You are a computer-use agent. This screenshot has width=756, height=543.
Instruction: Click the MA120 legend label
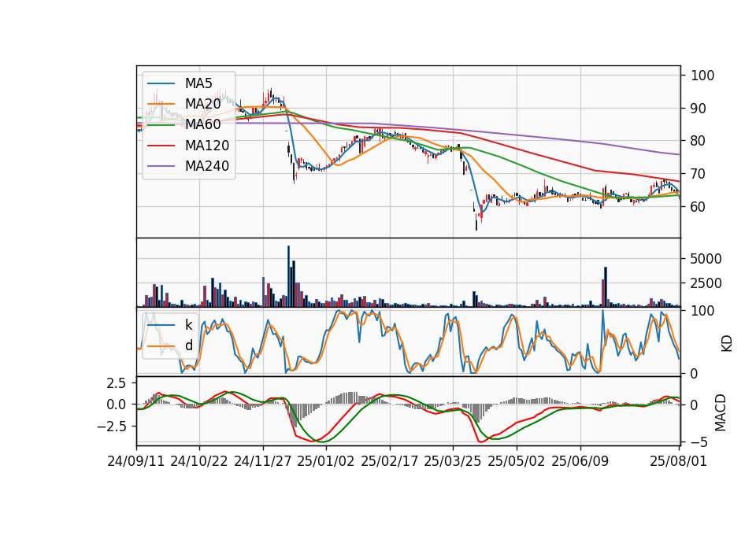point(207,146)
